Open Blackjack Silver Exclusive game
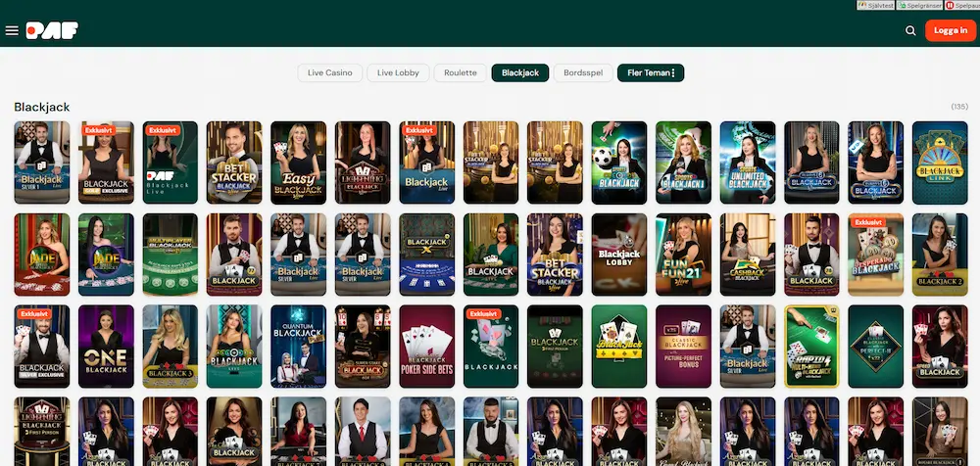The height and width of the screenshot is (466, 980). pos(42,346)
